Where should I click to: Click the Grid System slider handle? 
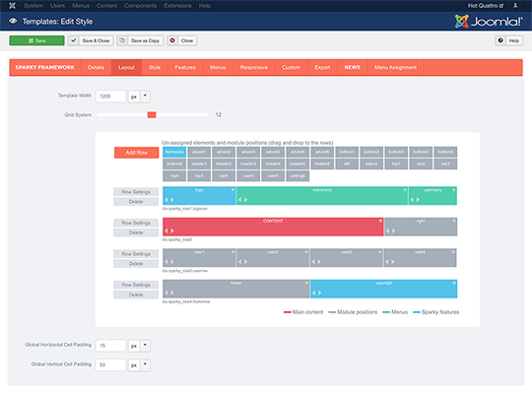(x=152, y=114)
